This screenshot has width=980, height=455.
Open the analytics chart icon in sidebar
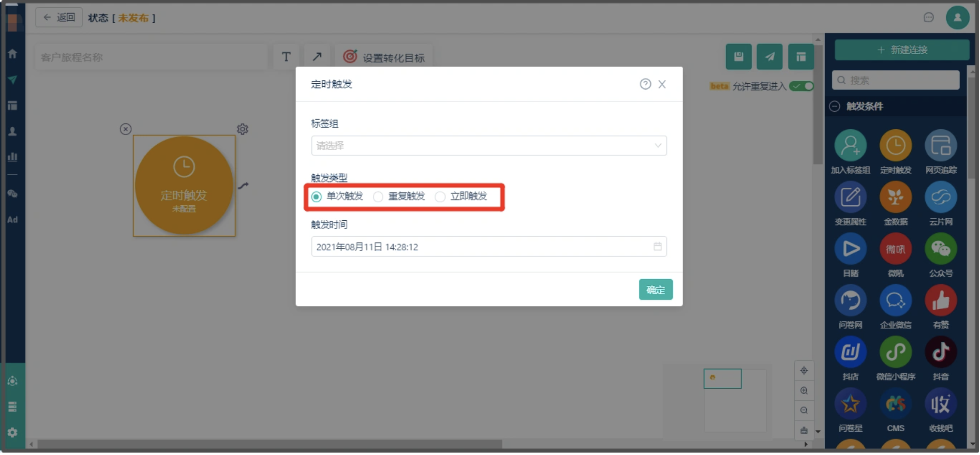tap(13, 157)
